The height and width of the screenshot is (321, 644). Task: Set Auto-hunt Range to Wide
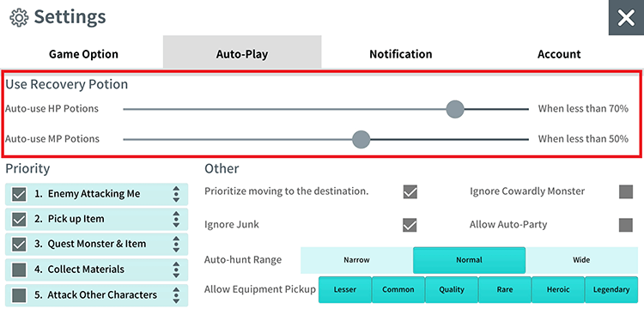click(581, 260)
